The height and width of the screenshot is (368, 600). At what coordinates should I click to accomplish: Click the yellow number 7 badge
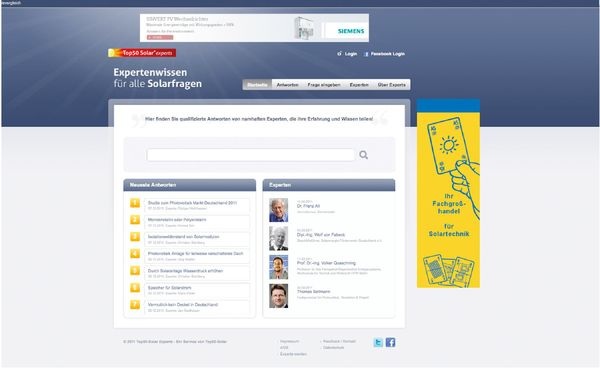click(x=135, y=305)
